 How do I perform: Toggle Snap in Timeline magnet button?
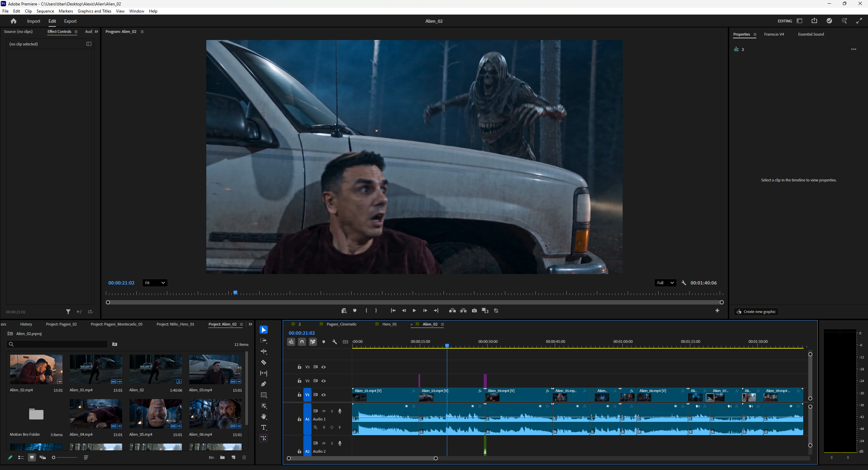pos(302,342)
